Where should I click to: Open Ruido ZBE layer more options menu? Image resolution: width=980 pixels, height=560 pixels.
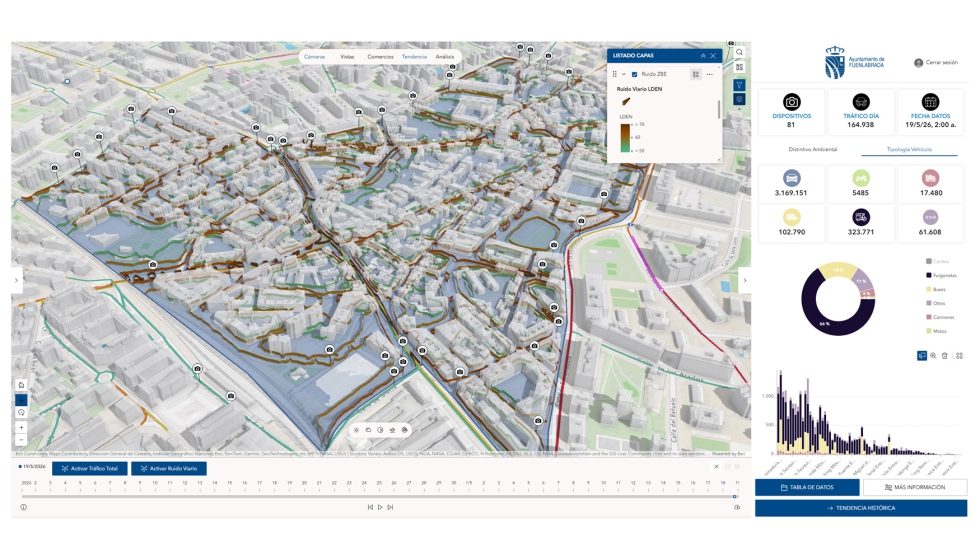[x=709, y=74]
